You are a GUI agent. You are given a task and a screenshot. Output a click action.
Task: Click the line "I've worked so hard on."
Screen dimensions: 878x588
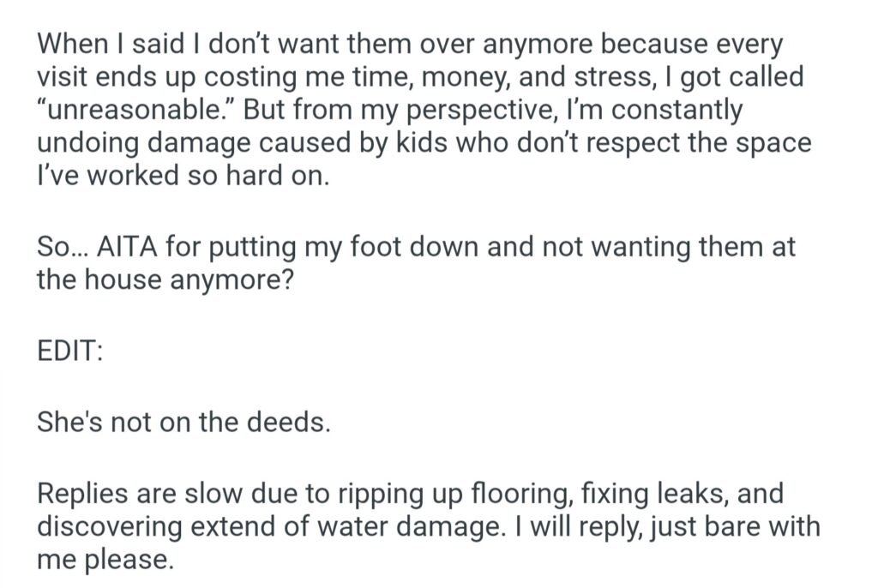[x=183, y=176]
